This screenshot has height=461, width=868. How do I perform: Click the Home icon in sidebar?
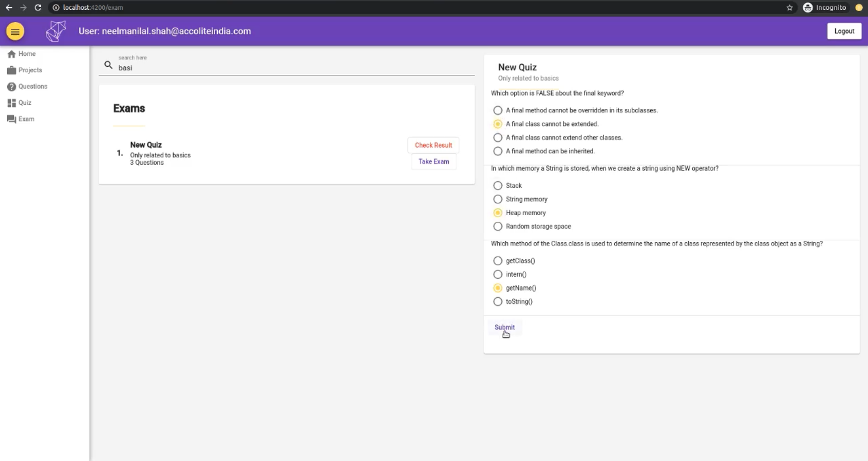click(11, 54)
